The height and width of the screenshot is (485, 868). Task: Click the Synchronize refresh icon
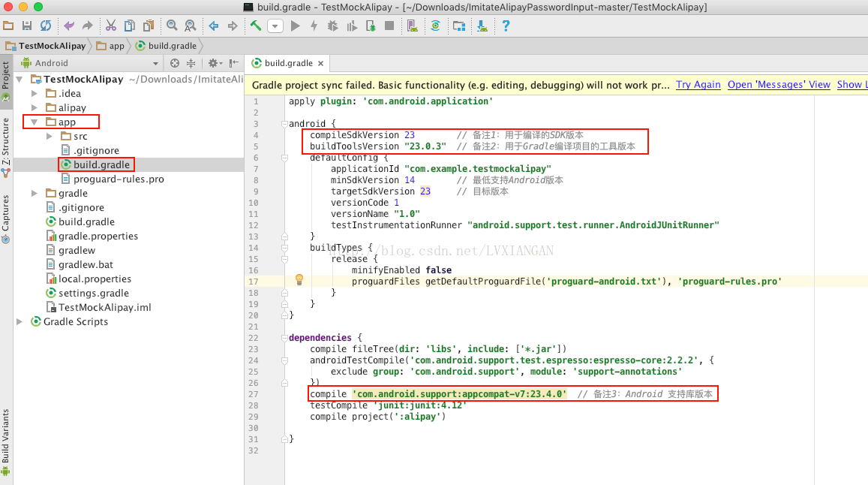click(x=46, y=26)
